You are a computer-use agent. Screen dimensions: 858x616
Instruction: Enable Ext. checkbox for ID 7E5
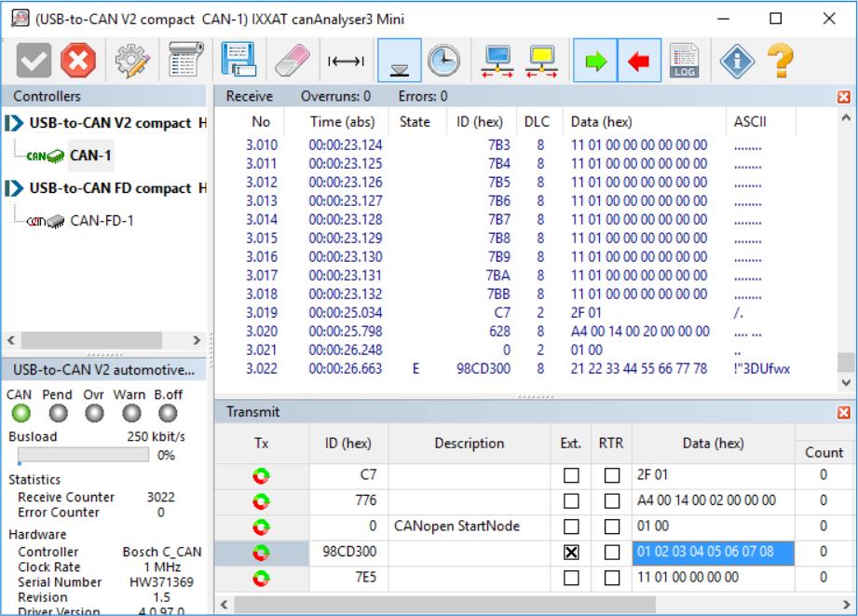571,578
